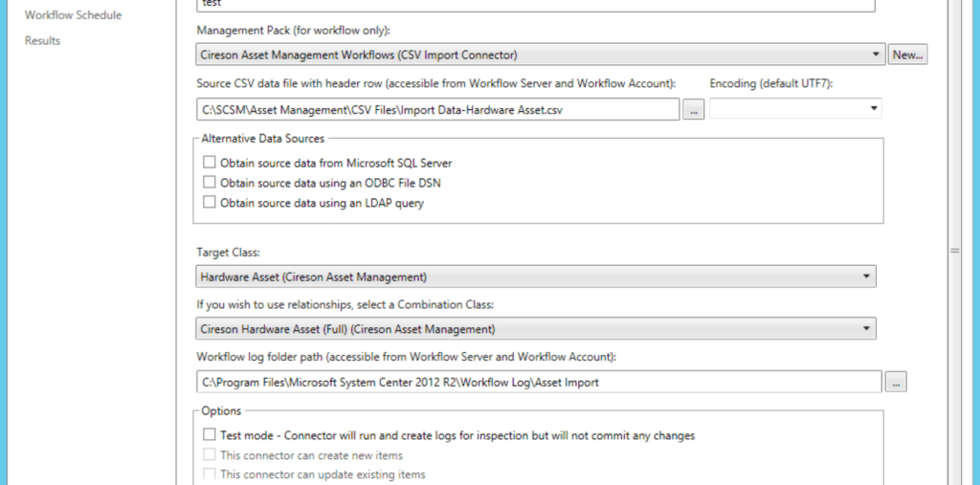The image size is (980, 485).
Task: Browse for the source CSV file
Action: tap(693, 109)
